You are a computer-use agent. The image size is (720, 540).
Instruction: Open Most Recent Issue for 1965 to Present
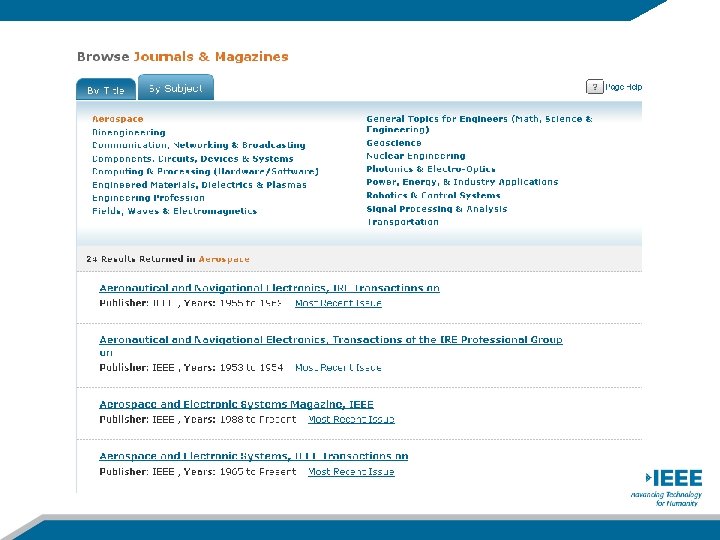click(x=351, y=472)
